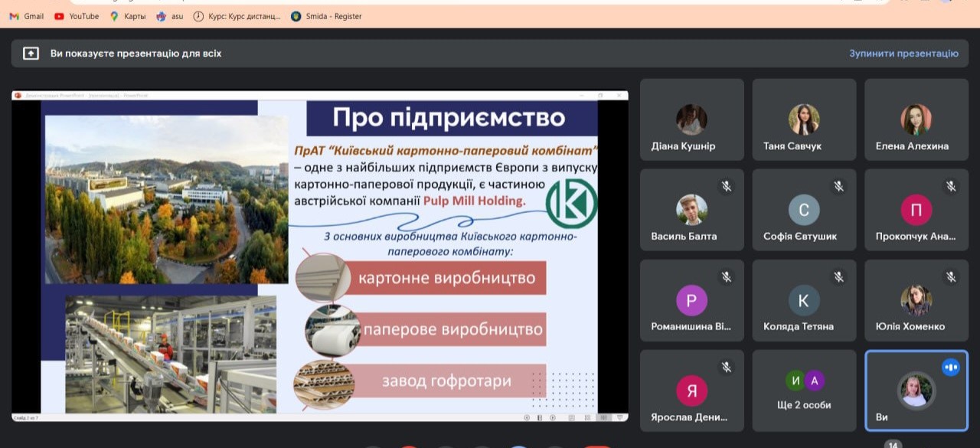
Task: Click the green K company logo on slide
Action: (572, 203)
